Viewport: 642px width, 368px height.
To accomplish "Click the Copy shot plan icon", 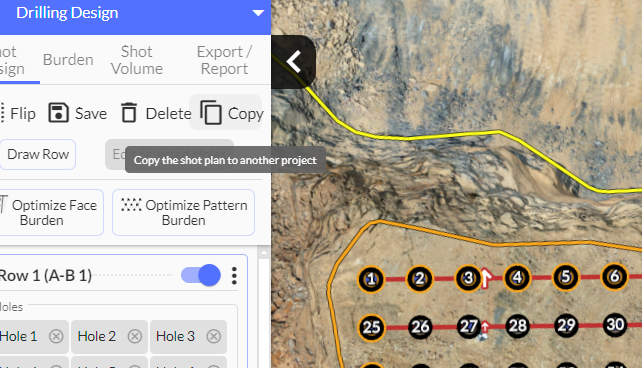I will click(211, 113).
